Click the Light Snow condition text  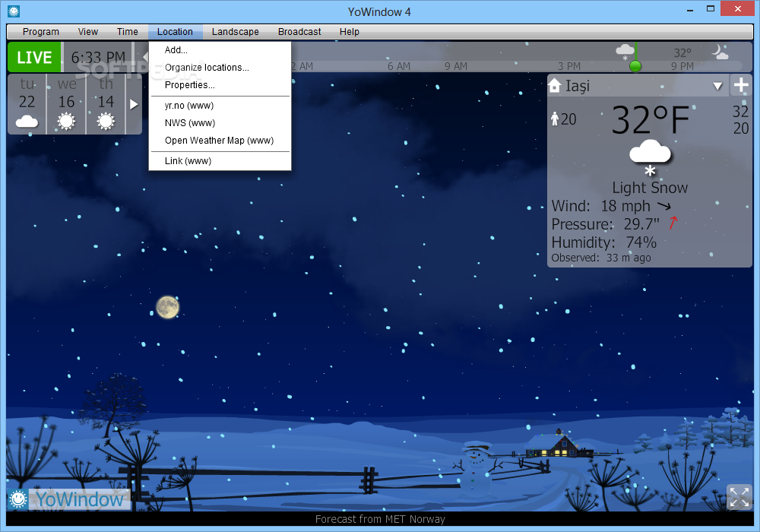click(650, 188)
